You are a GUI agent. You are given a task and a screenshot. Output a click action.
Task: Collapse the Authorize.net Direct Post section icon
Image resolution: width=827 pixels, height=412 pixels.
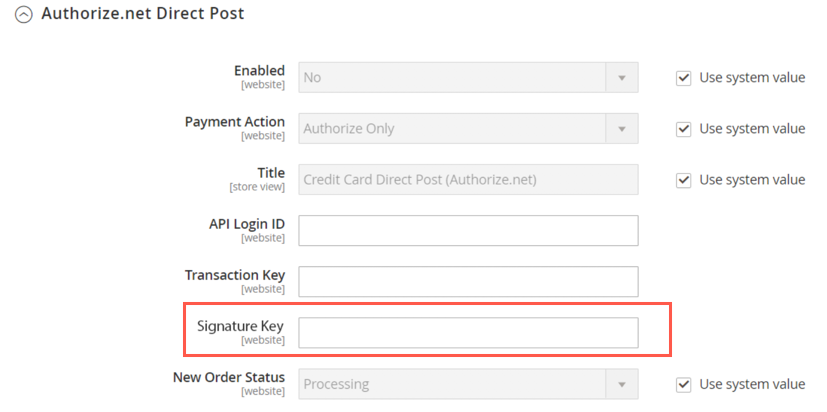coord(23,16)
